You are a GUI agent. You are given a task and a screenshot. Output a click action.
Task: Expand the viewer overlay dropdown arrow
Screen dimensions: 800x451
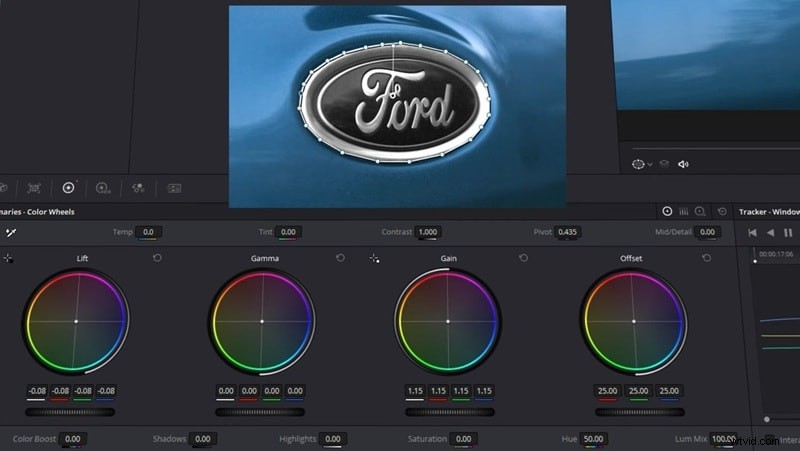(649, 165)
